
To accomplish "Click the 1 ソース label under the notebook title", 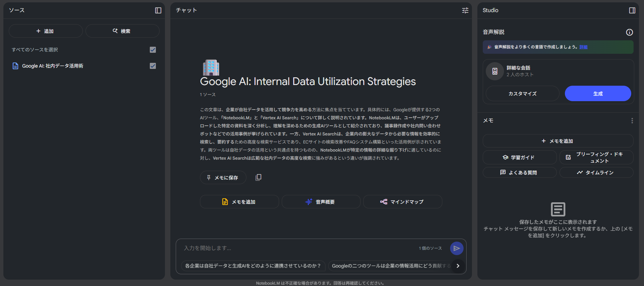I will (208, 95).
